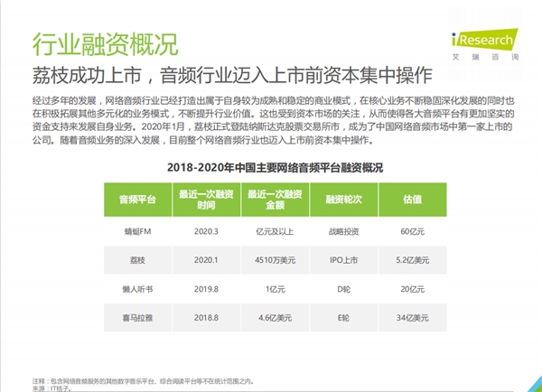542x392 pixels.
Task: Select cell 2020.3
Action: (x=206, y=231)
